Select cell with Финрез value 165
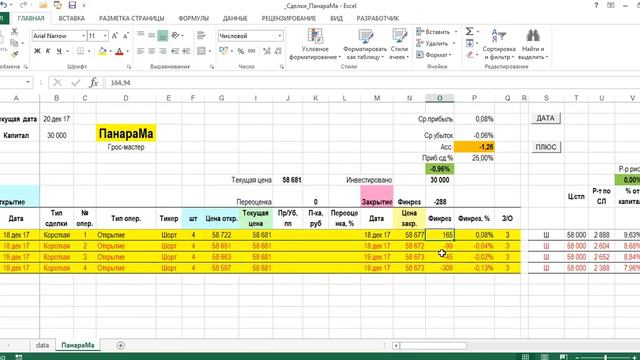Screen dimensions: 640x360 440,235
